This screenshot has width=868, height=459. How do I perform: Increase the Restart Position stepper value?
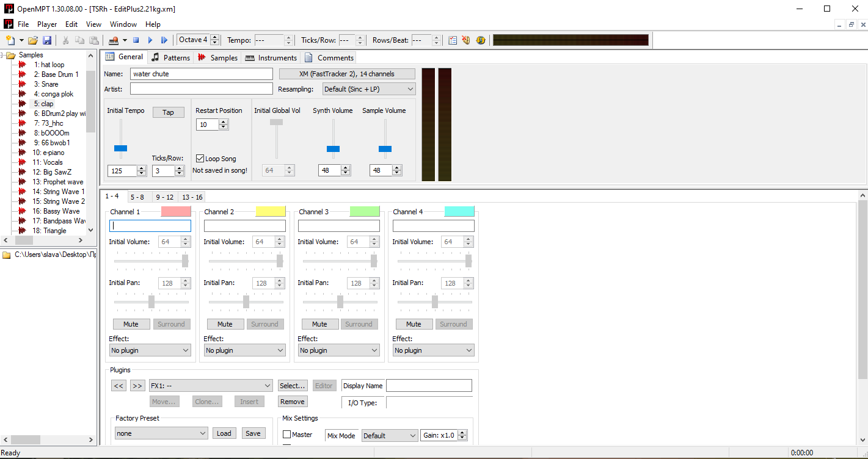224,122
